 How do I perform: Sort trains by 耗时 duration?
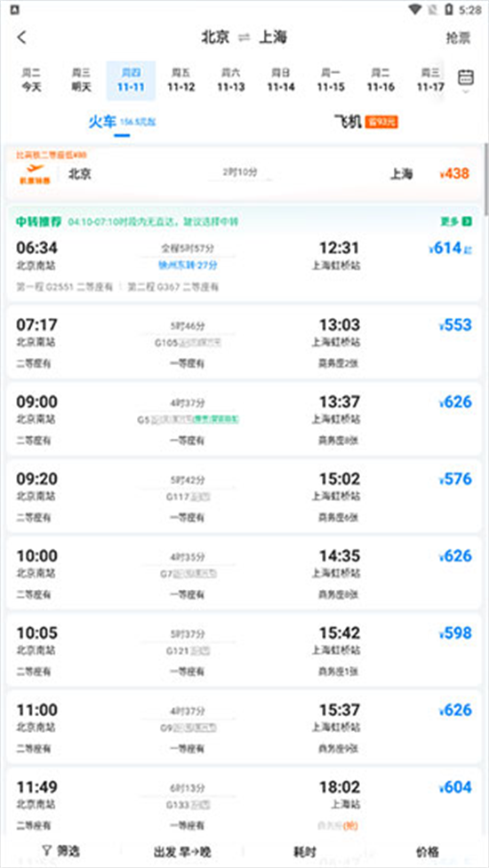pos(305,852)
